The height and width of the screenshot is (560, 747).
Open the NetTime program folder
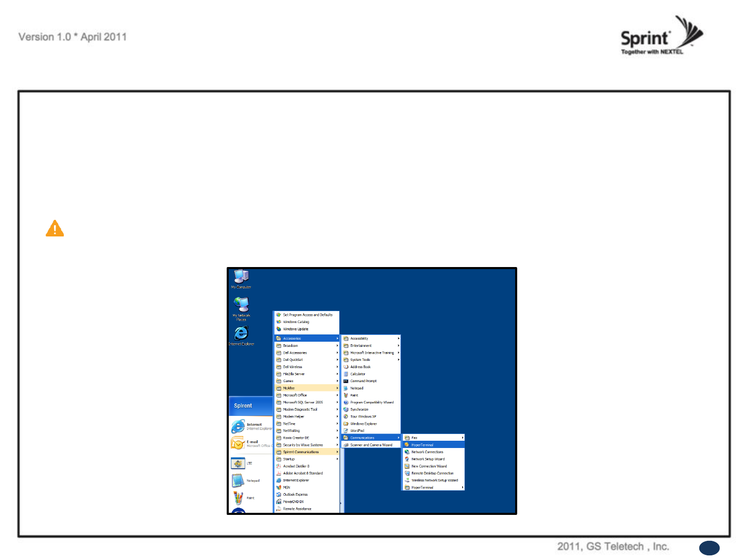tap(307, 424)
